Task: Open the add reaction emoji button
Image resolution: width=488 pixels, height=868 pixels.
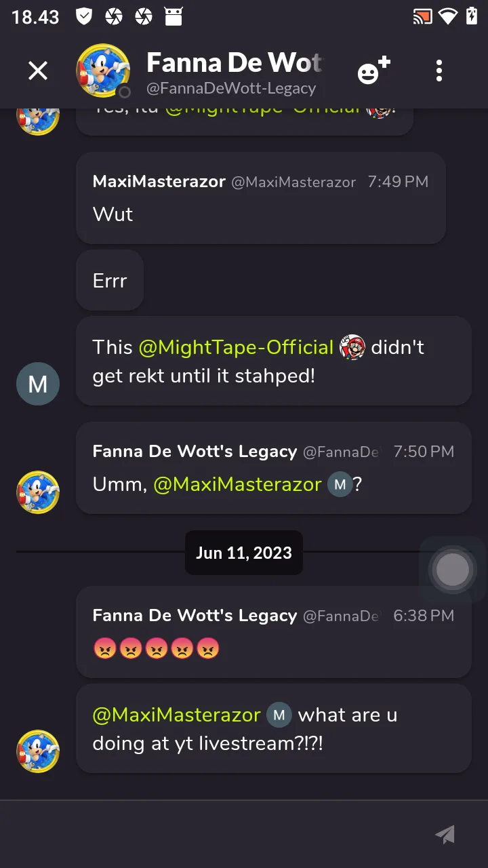Action: pyautogui.click(x=374, y=71)
